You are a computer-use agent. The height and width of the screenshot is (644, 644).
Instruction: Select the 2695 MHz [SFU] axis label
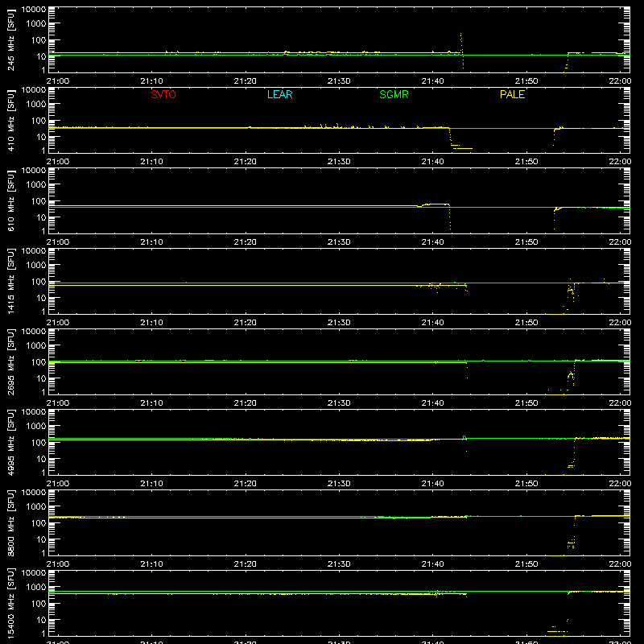pyautogui.click(x=11, y=361)
